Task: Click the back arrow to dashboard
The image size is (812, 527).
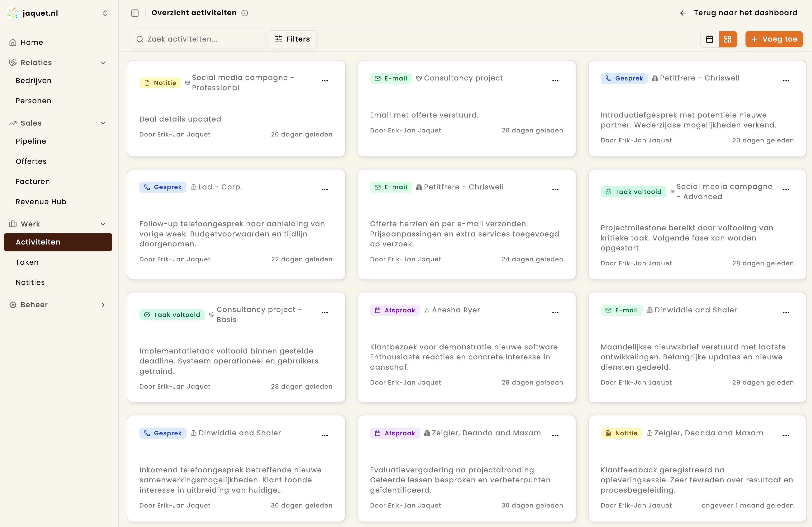Action: point(683,13)
